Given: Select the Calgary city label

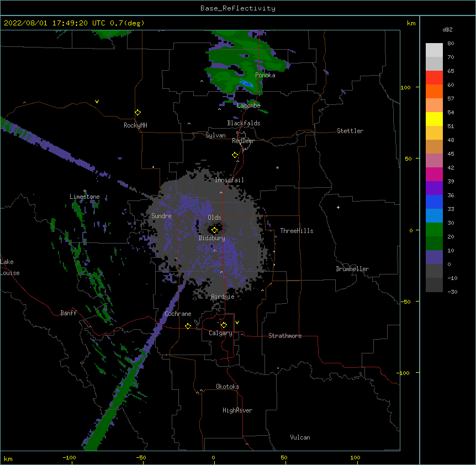Looking at the screenshot, I should coord(220,333).
